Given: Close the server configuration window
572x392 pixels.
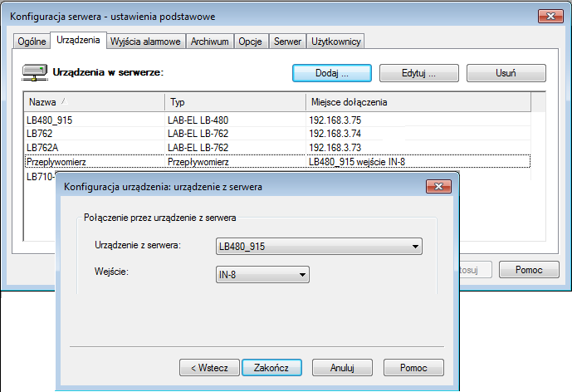Looking at the screenshot, I should [549, 16].
